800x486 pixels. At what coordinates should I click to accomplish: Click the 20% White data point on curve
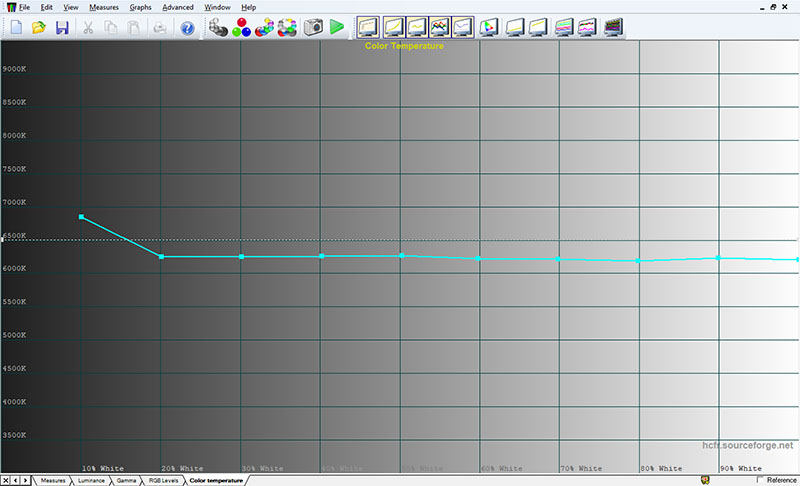click(162, 257)
